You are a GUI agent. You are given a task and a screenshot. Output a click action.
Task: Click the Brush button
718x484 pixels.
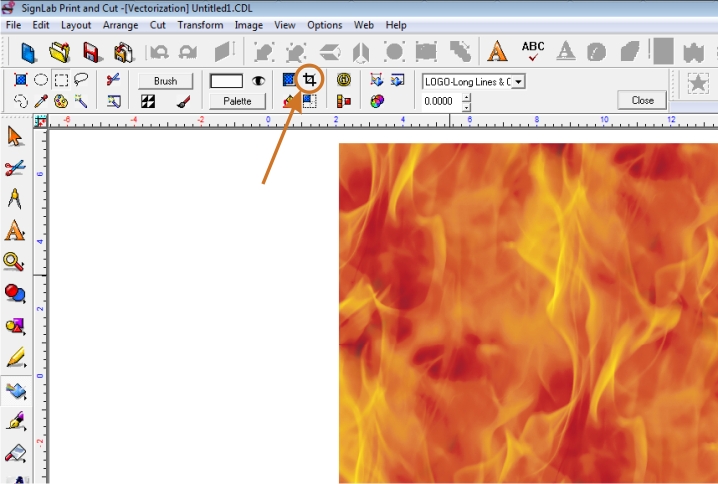click(x=165, y=81)
